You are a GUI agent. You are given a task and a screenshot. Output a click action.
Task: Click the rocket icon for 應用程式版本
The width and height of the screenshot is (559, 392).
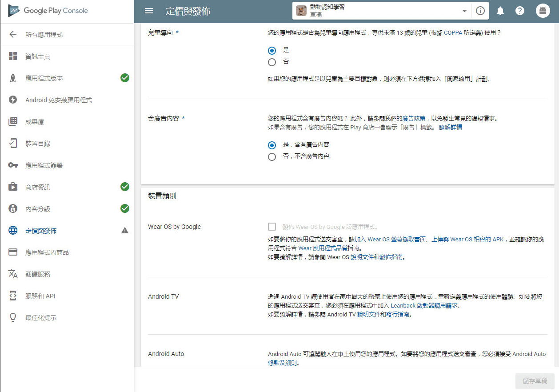coord(13,78)
